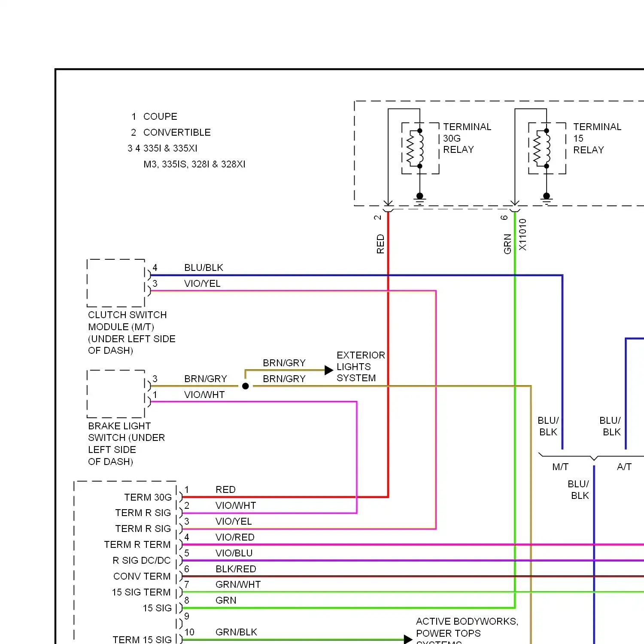Click the 'CLUTCH SWITCH MODULE (M/T)' description
This screenshot has width=644, height=644.
tap(131, 332)
